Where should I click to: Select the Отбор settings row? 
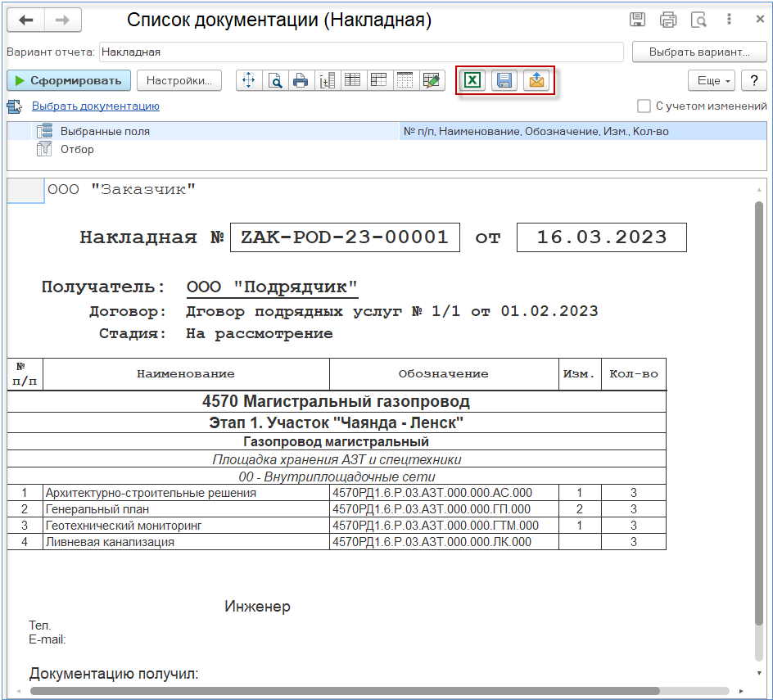click(386, 149)
